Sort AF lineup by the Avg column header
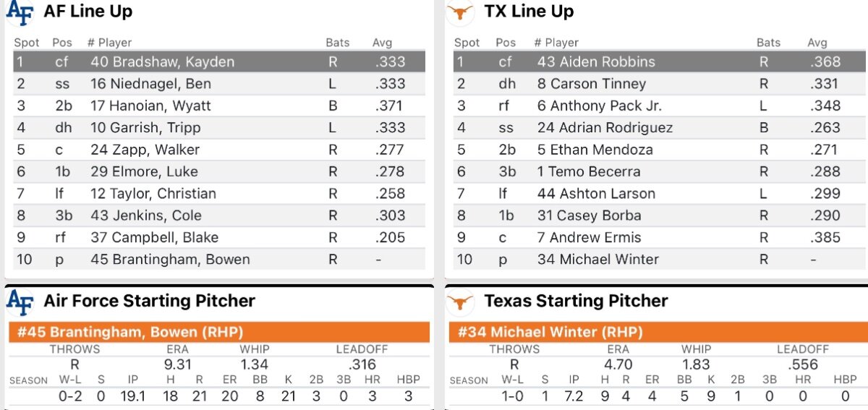This screenshot has height=410, width=868. tap(382, 43)
